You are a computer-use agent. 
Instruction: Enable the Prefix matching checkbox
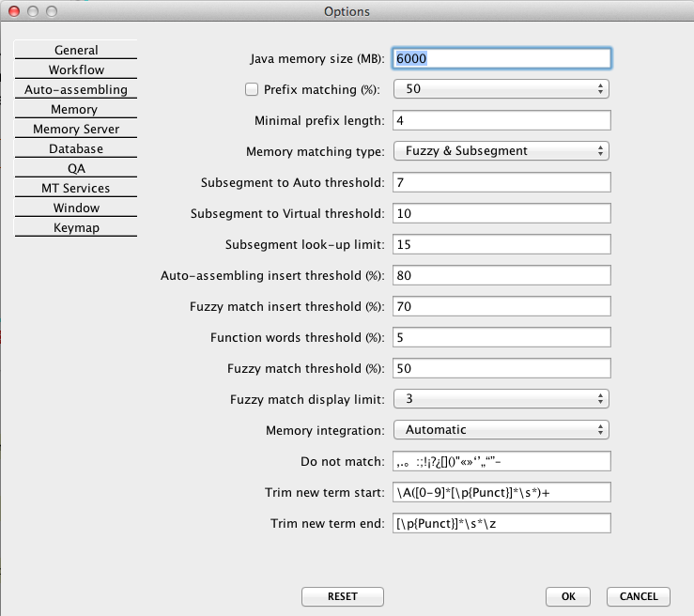(x=251, y=89)
